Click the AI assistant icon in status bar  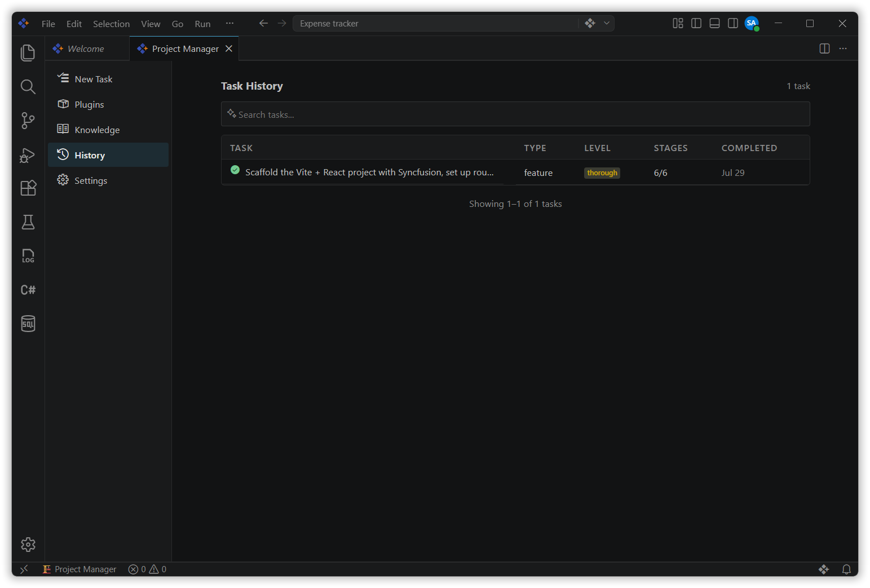824,569
